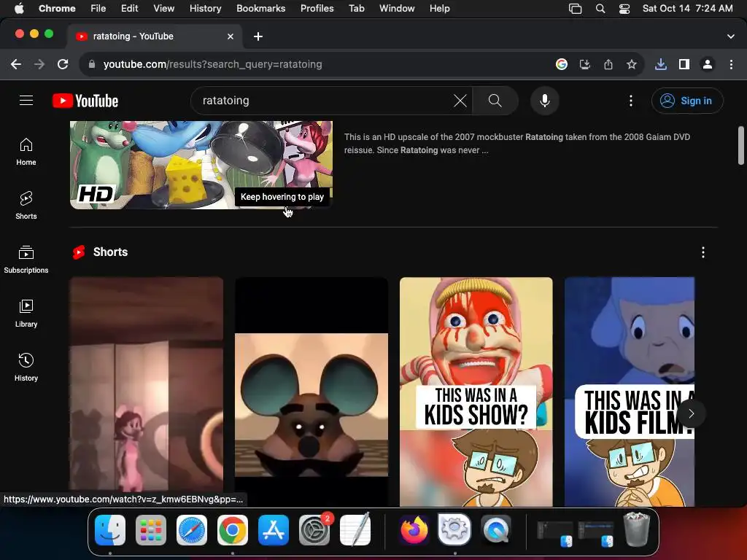Open the Bookmarks menu

tap(260, 9)
